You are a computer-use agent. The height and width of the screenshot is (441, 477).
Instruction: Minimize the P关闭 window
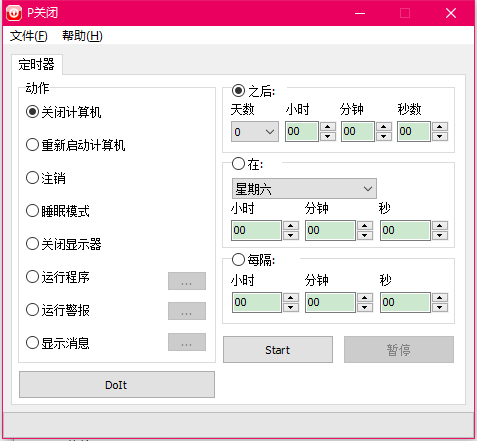point(360,13)
